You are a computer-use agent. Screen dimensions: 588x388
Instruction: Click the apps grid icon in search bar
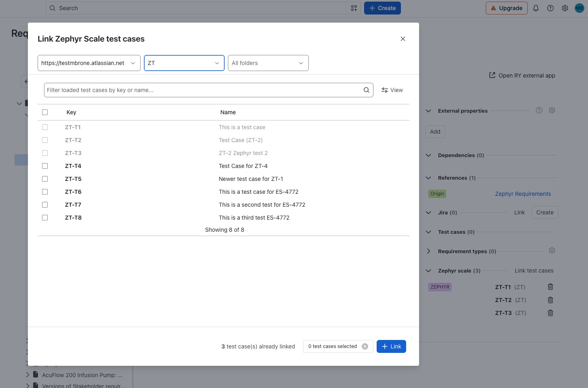[354, 8]
